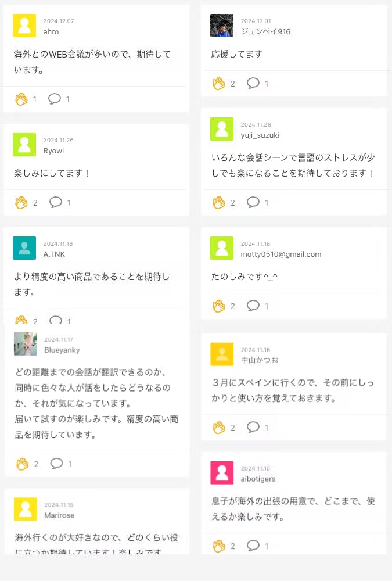Clap for yuji_suzuki's comment
The height and width of the screenshot is (581, 392).
[x=219, y=203]
